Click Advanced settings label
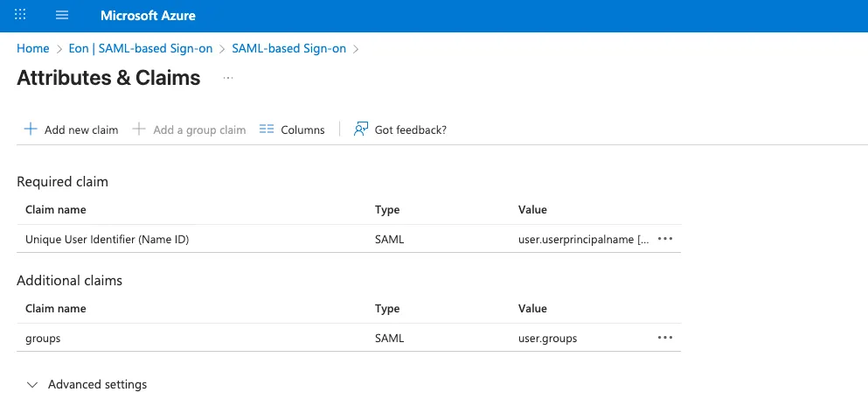This screenshot has height=420, width=868. pyautogui.click(x=97, y=384)
